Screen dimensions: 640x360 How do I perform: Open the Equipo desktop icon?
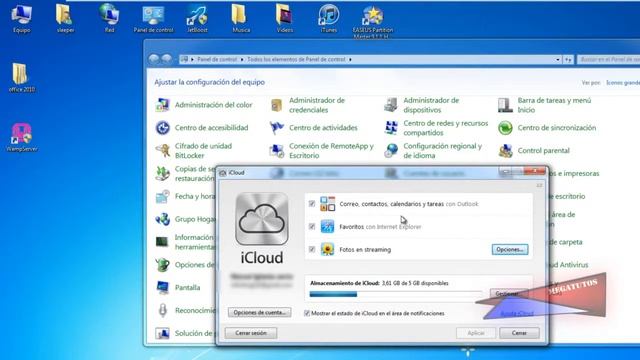pos(21,18)
